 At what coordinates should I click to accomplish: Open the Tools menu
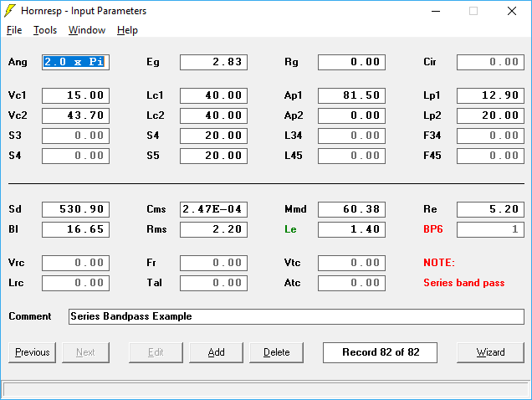click(45, 30)
